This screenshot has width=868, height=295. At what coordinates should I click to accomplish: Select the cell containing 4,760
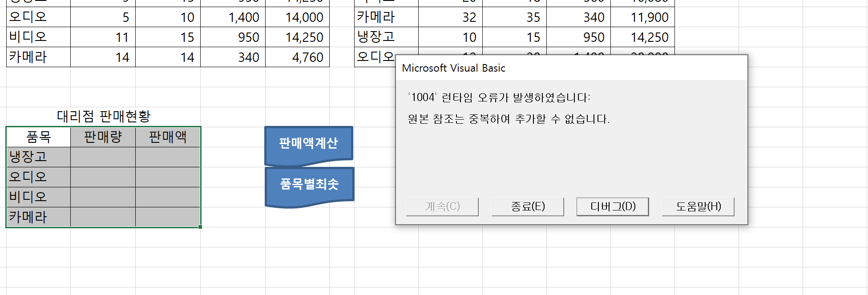coord(297,57)
